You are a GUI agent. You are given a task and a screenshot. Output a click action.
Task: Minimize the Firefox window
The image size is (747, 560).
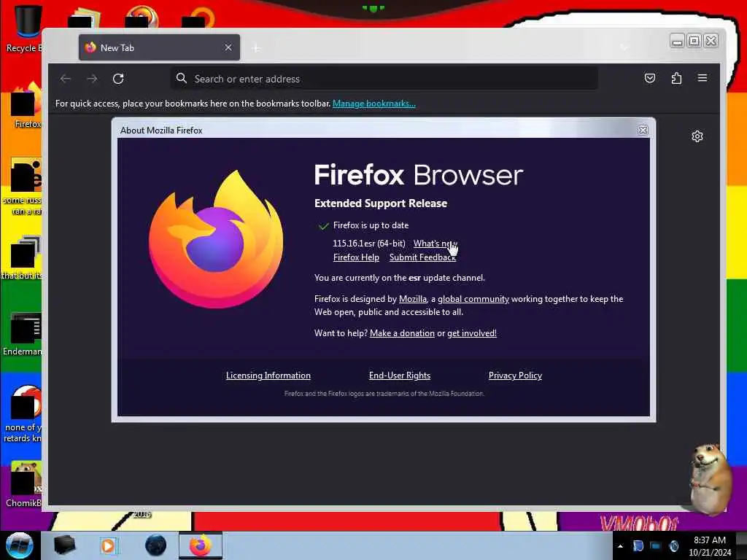click(677, 41)
